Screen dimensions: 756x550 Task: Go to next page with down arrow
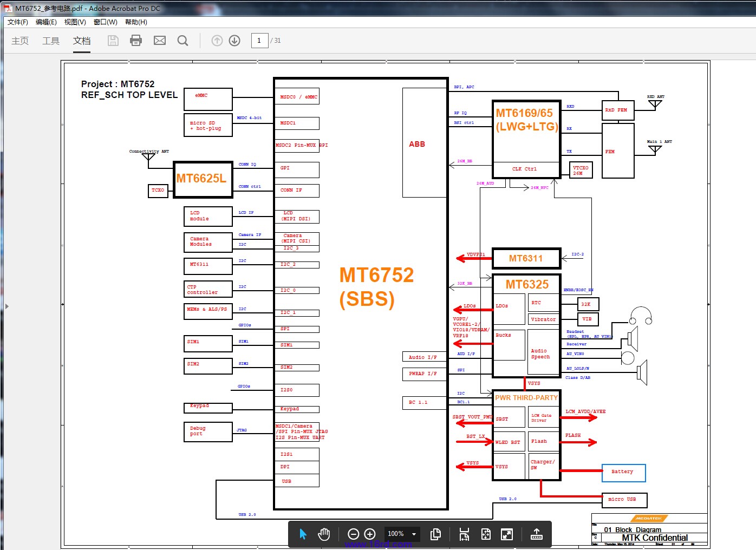point(234,41)
